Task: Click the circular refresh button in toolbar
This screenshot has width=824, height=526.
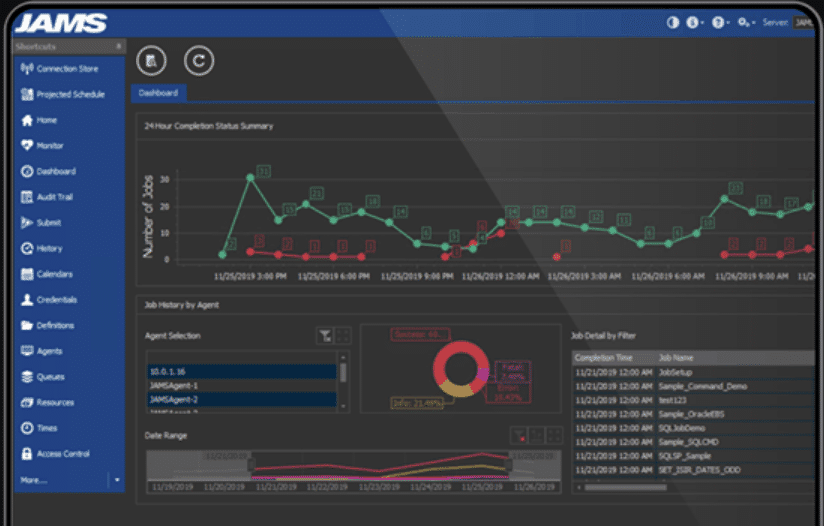Action: click(x=200, y=61)
